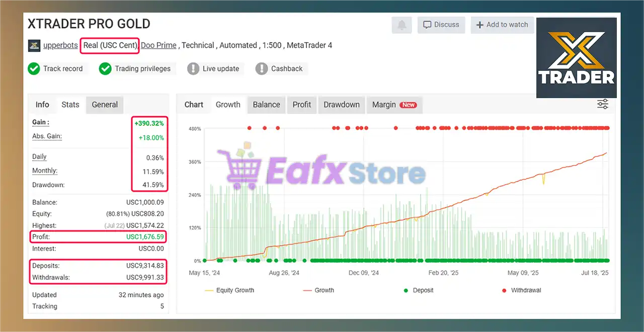
Task: Switch to the General tab
Action: (105, 105)
